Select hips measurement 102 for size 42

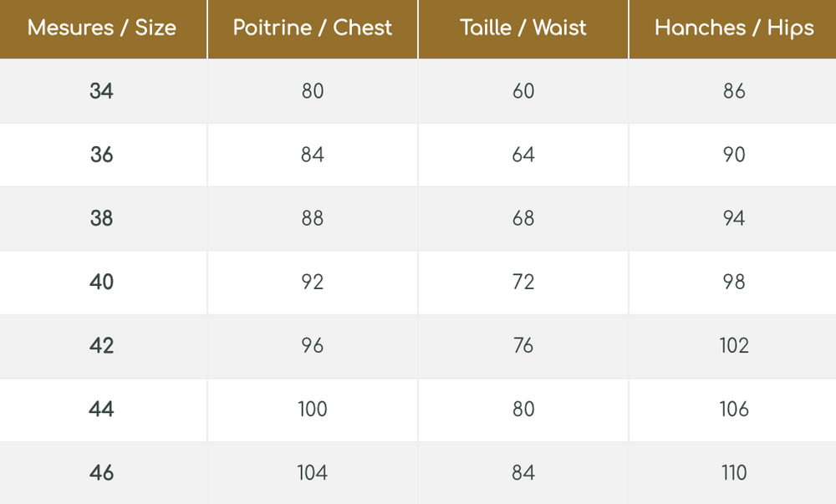[x=734, y=345]
